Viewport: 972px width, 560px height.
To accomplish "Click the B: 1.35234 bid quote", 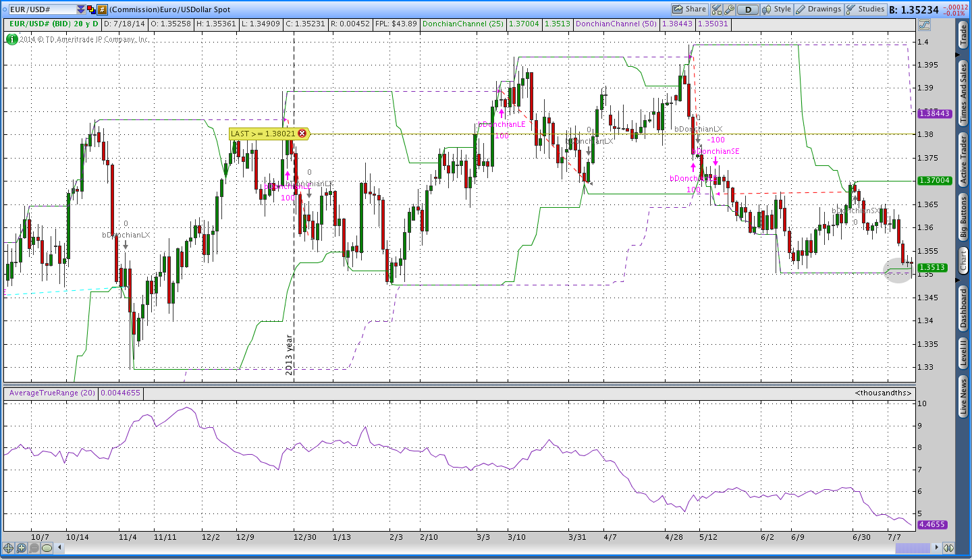I will 914,9.
